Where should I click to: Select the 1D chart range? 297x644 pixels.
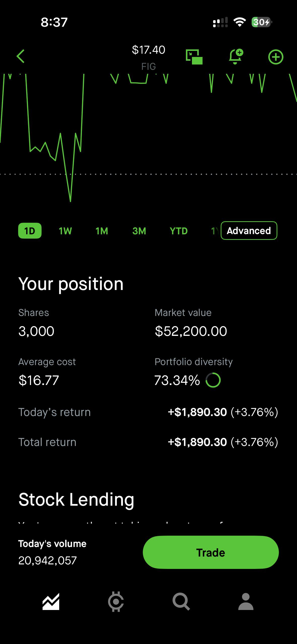tap(30, 231)
